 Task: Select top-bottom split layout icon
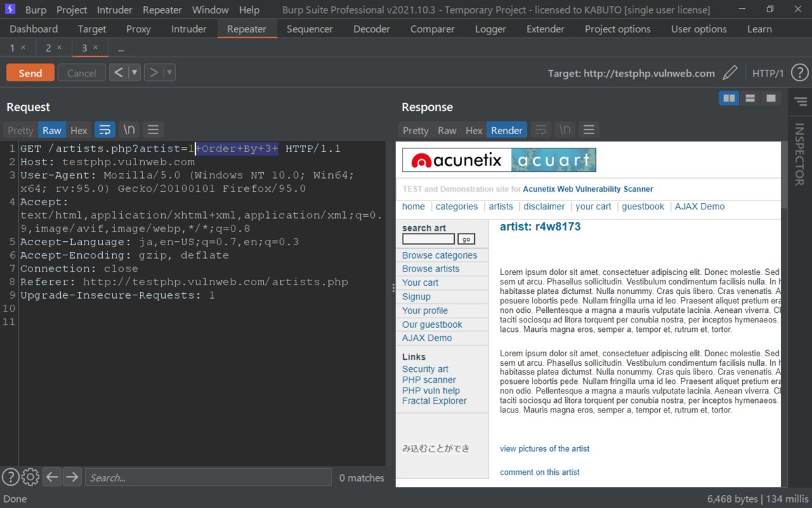tap(750, 98)
